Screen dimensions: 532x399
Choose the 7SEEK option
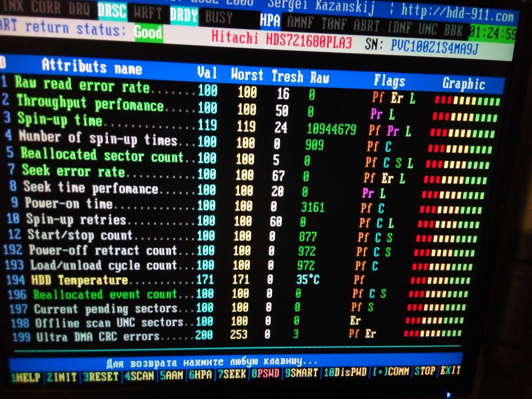pos(232,374)
